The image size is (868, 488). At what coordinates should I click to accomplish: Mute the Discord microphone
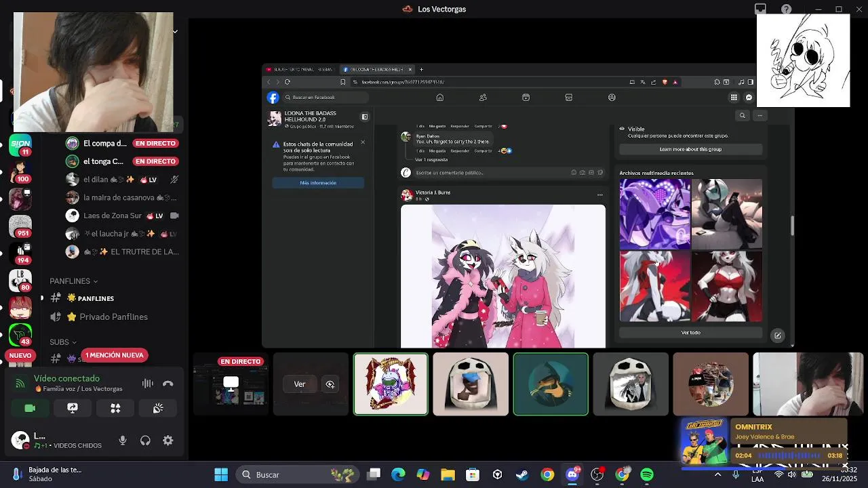coord(123,441)
